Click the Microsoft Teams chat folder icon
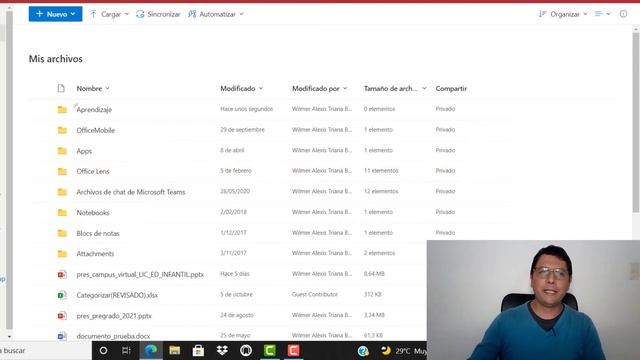Screen dimensions: 640x360 pos(62,192)
